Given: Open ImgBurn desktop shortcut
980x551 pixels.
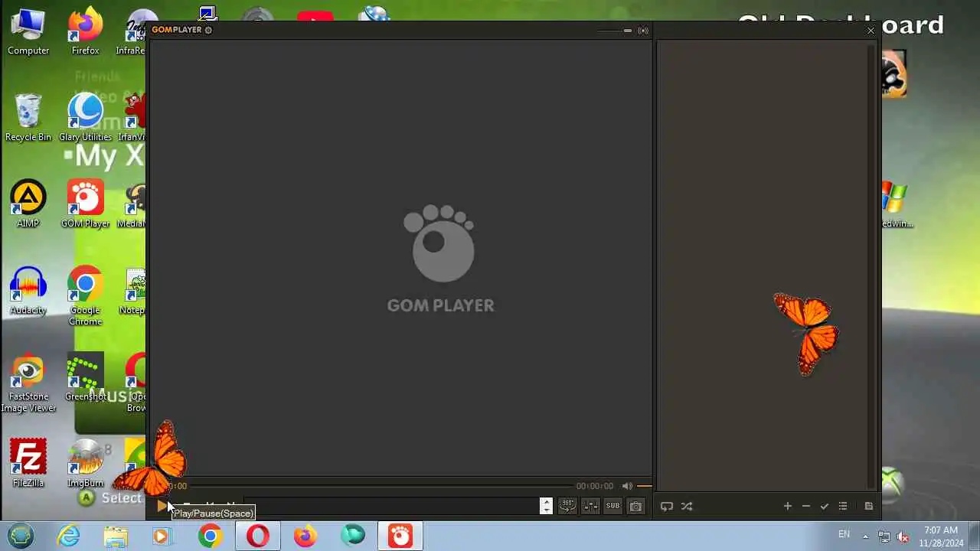Looking at the screenshot, I should point(85,465).
